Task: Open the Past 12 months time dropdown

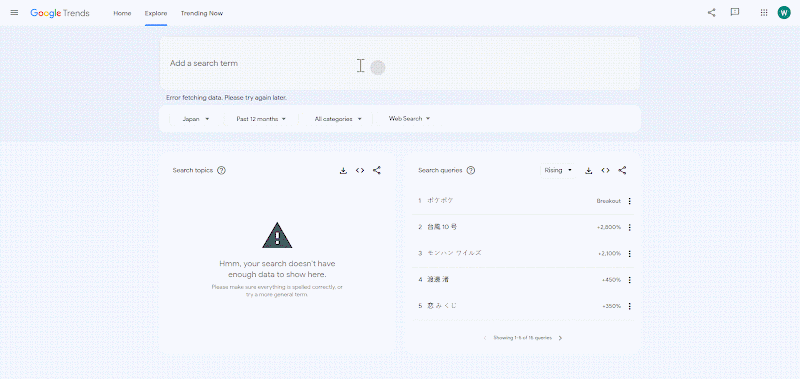Action: (x=261, y=119)
